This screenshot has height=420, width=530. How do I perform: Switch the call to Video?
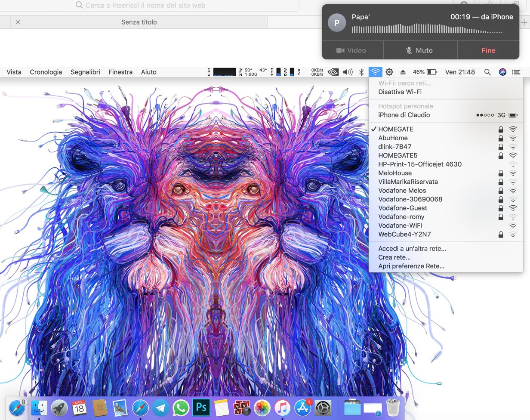coord(352,50)
